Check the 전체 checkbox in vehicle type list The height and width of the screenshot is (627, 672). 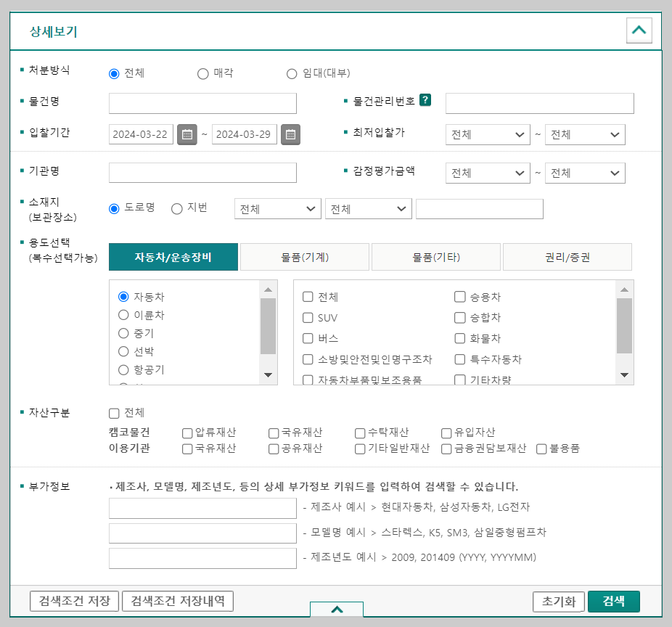(x=308, y=298)
